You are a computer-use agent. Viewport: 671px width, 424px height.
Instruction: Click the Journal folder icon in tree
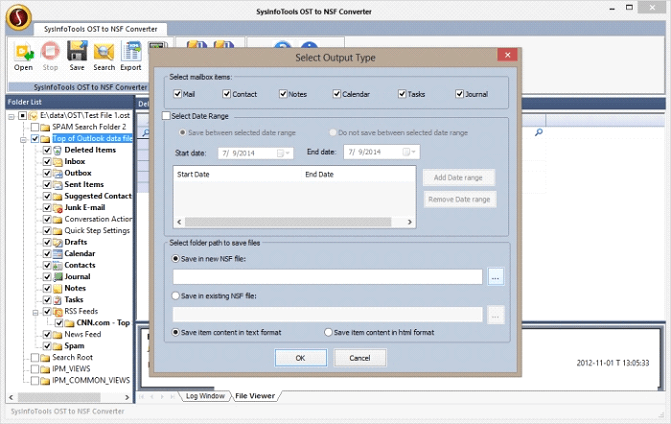click(57, 277)
